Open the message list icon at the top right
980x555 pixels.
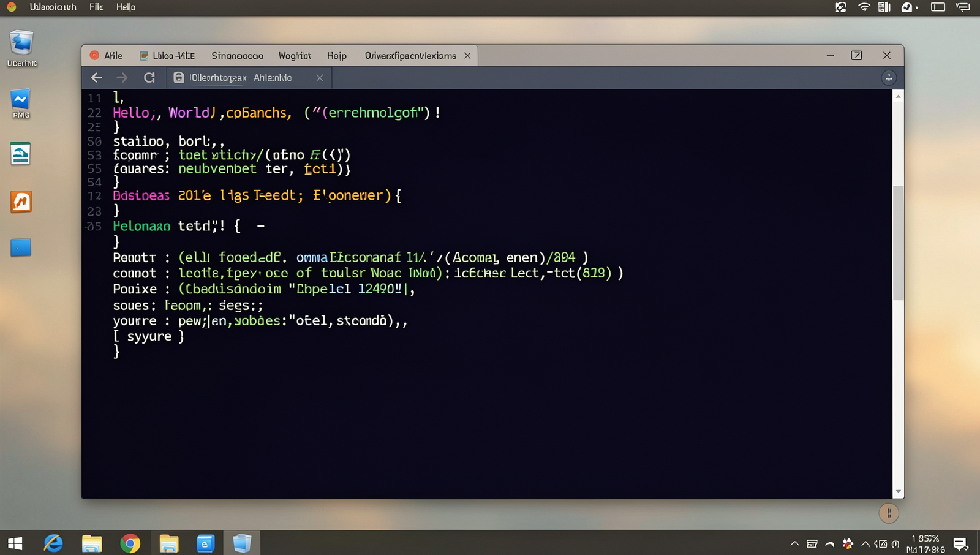coord(963,7)
